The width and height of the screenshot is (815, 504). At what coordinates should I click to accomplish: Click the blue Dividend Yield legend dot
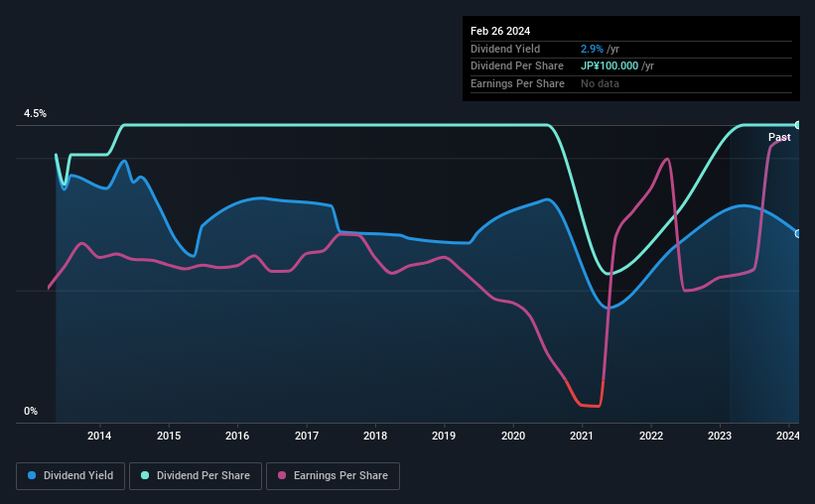coord(32,475)
